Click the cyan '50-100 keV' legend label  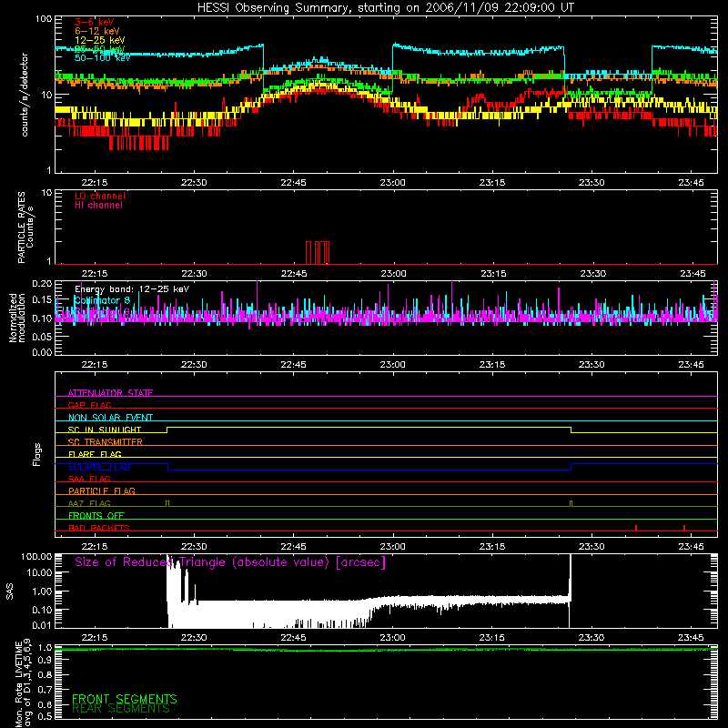click(x=103, y=58)
